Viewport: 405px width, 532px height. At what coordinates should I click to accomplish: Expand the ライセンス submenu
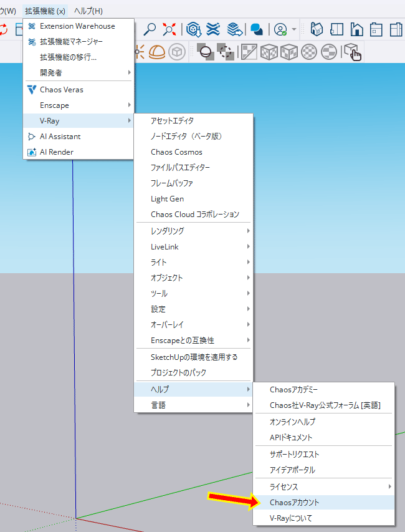pyautogui.click(x=324, y=487)
